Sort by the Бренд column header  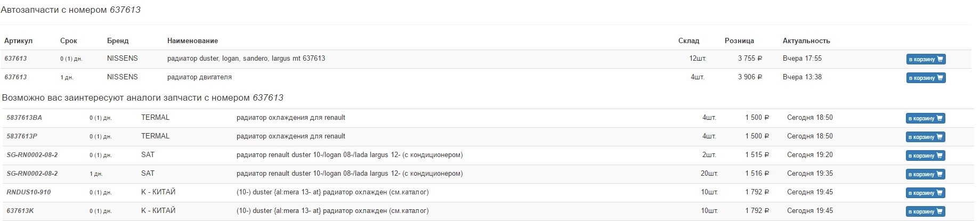[x=118, y=41]
